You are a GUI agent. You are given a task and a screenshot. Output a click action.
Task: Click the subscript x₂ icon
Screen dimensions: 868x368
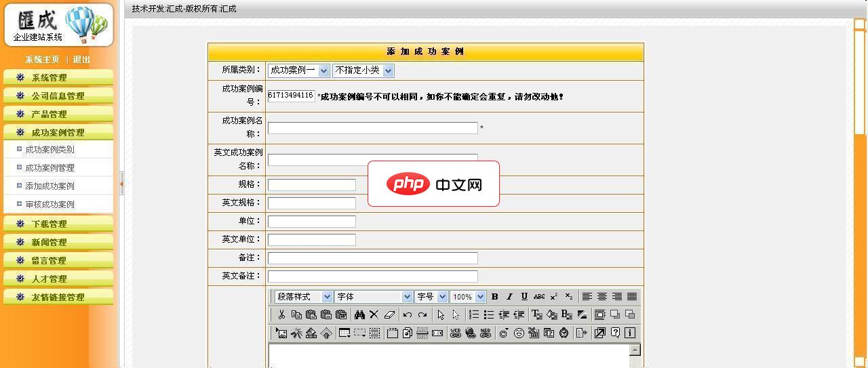[569, 296]
